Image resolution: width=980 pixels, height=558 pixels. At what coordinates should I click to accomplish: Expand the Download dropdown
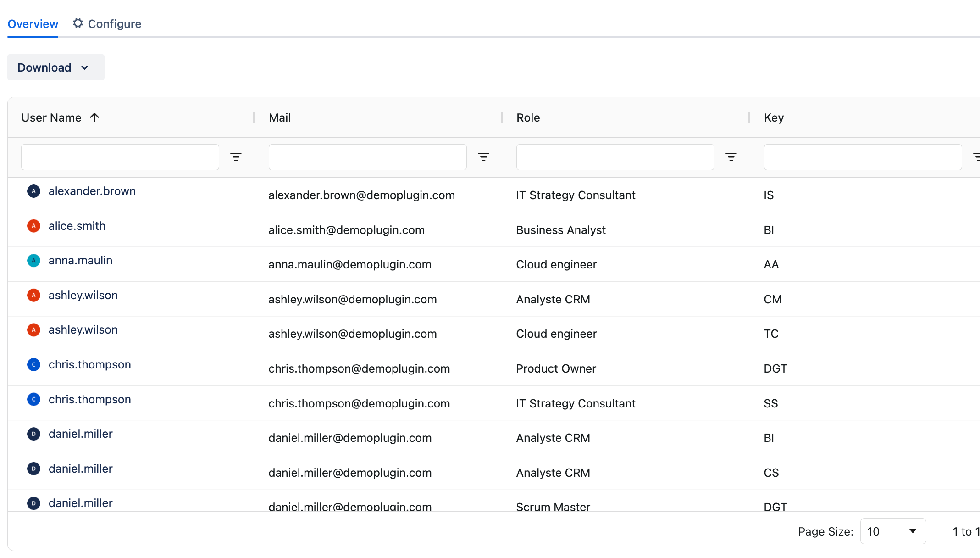tap(55, 67)
